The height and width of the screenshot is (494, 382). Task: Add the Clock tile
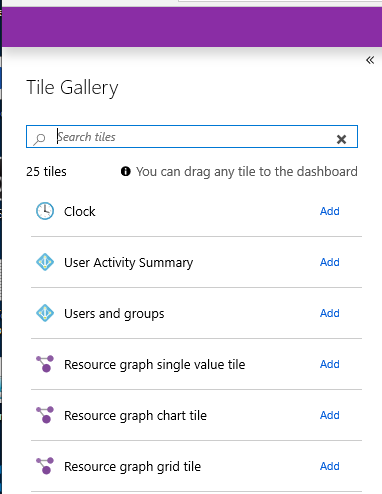tap(330, 211)
